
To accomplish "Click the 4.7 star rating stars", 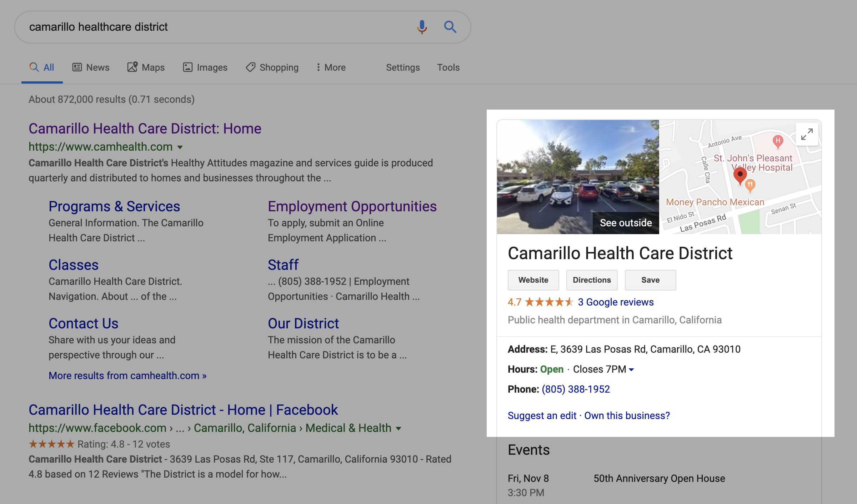I will coord(549,302).
